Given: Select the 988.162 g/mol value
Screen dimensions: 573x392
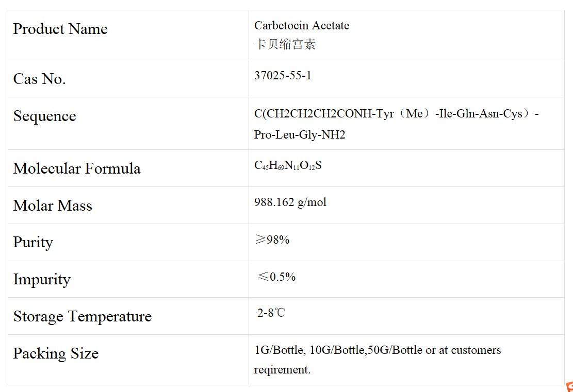Looking at the screenshot, I should (290, 202).
